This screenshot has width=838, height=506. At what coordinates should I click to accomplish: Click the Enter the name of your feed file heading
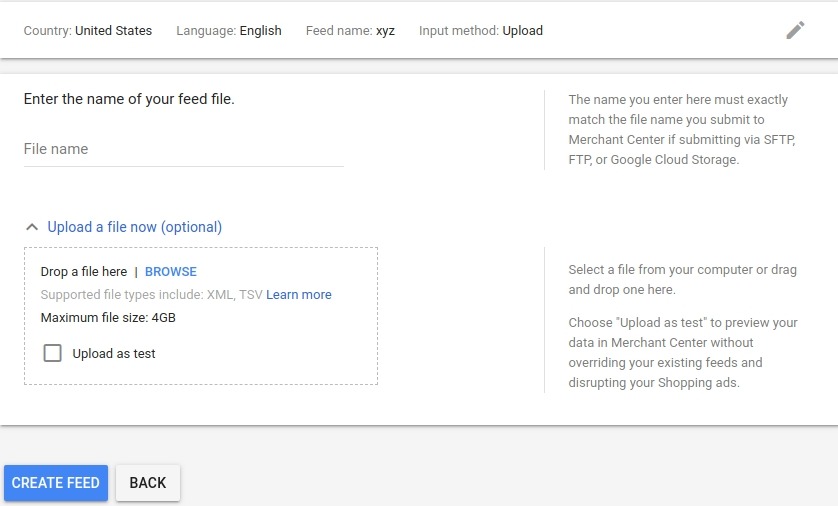[x=129, y=99]
